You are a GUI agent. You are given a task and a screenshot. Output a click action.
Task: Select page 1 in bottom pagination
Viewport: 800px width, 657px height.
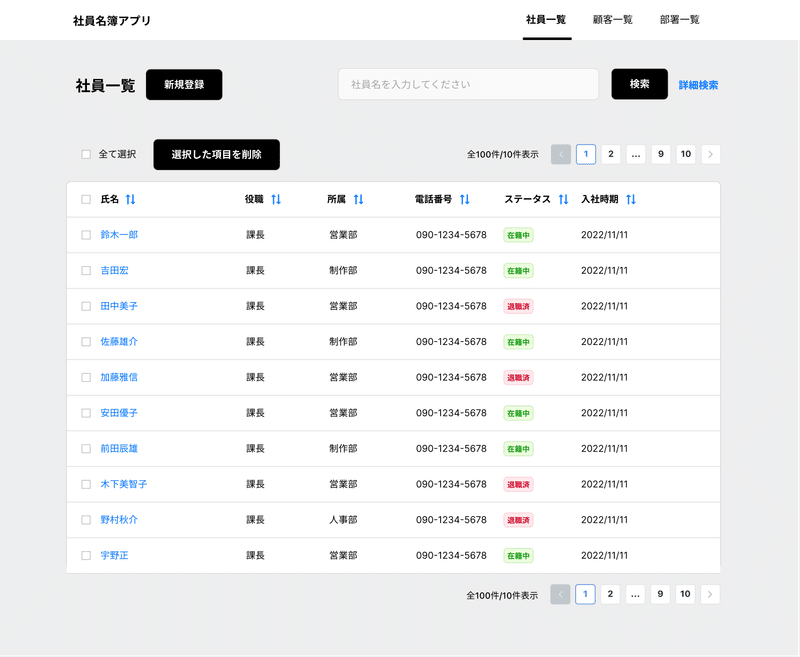[585, 594]
